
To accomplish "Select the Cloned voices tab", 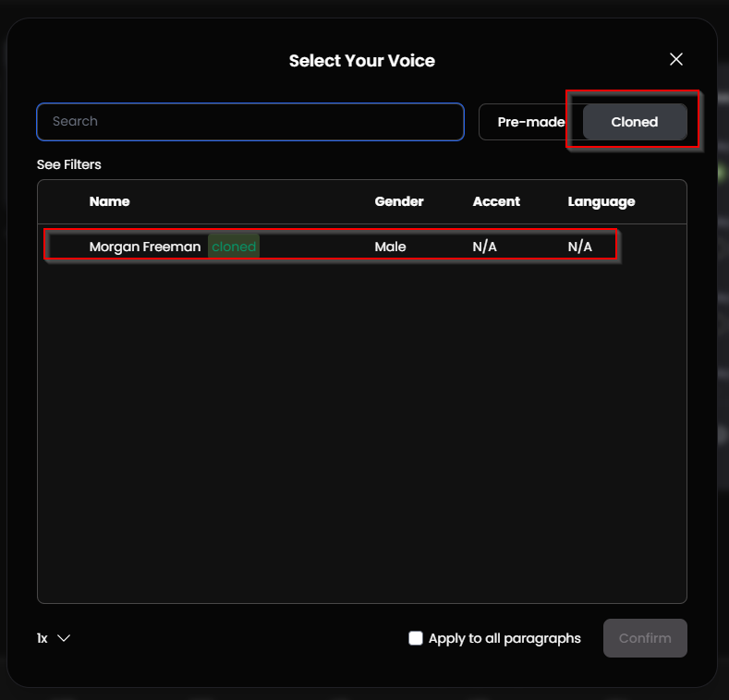I will [635, 122].
